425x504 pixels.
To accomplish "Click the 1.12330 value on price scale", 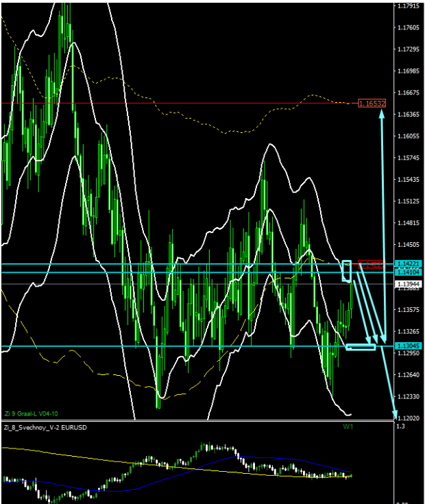I will 409,396.
